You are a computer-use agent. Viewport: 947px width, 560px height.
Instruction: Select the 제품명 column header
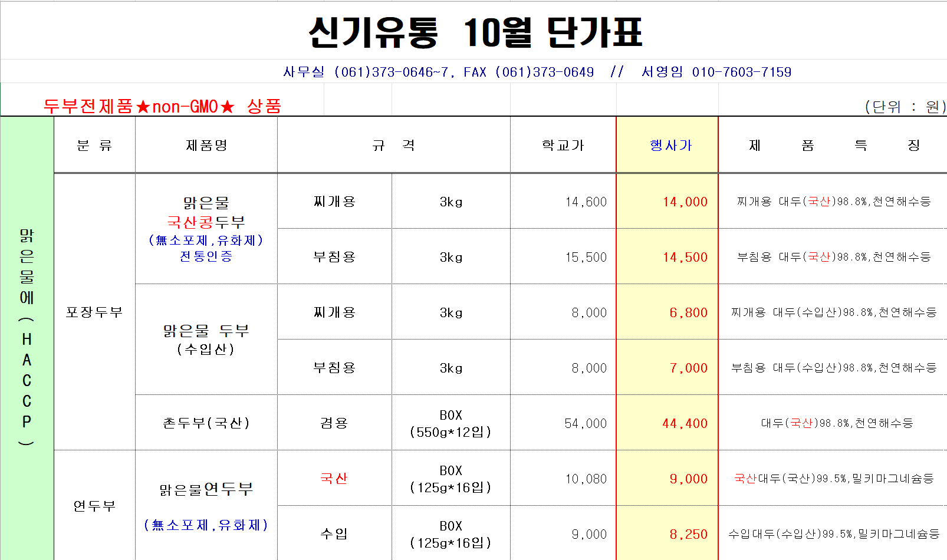[206, 145]
